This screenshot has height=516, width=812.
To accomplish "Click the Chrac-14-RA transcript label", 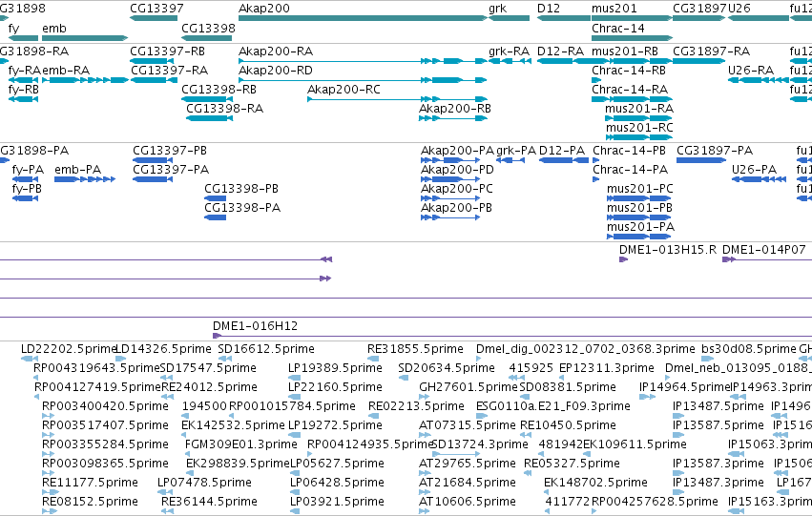I will [630, 90].
